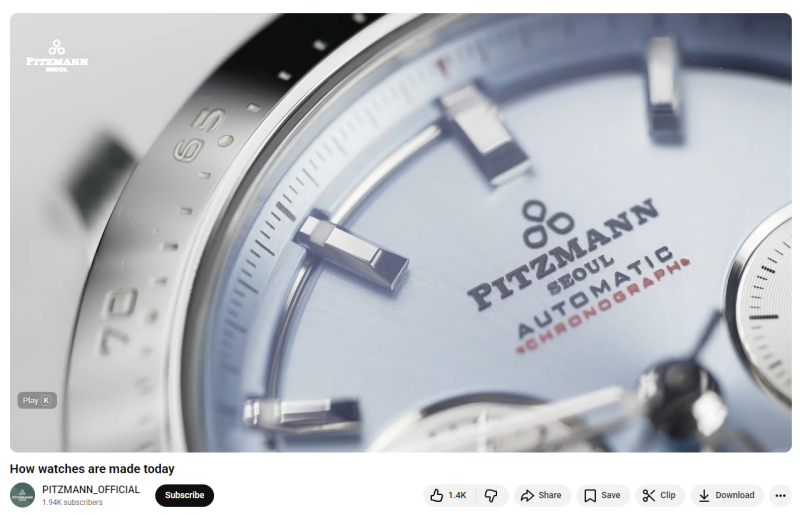The width and height of the screenshot is (800, 515).
Task: Click the scissors Clip icon
Action: [648, 495]
